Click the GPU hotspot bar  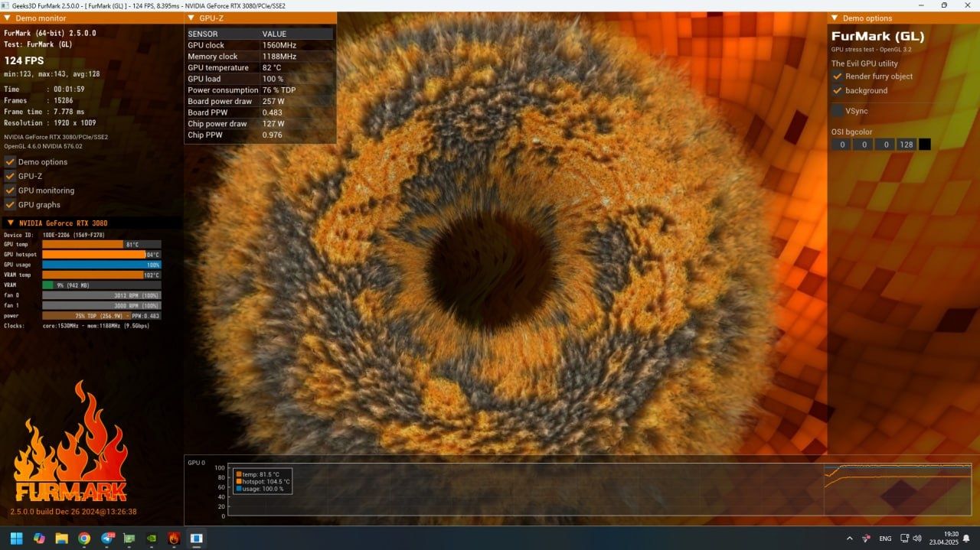click(101, 254)
